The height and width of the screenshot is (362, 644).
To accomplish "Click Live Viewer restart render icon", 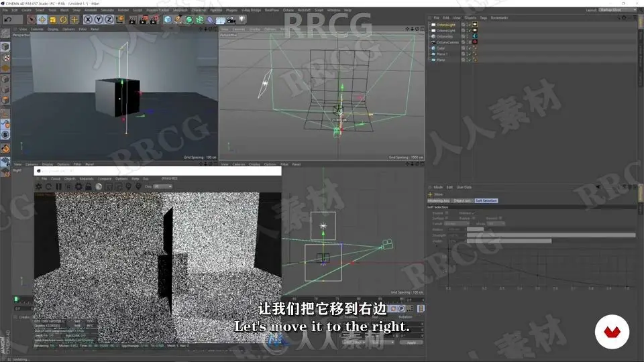I will pyautogui.click(x=48, y=186).
